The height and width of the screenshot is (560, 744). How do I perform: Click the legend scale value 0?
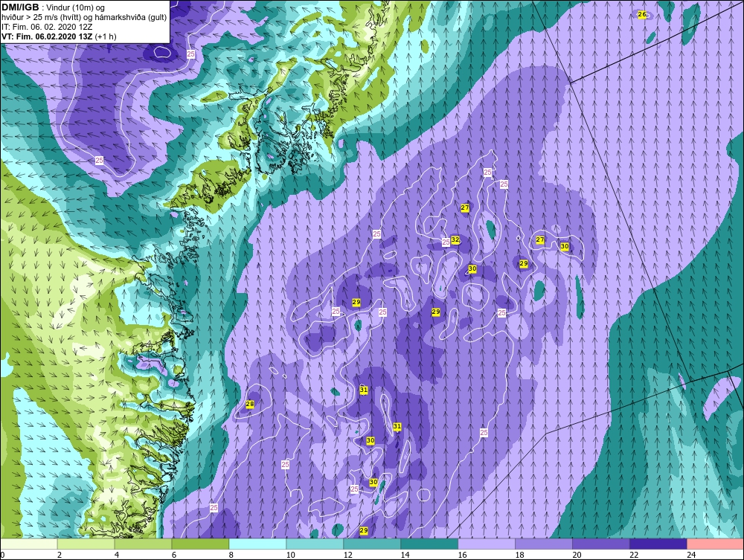2,555
